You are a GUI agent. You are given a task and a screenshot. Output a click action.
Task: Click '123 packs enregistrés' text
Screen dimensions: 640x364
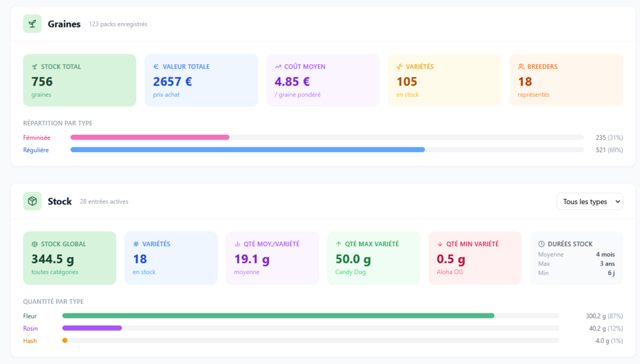tap(118, 24)
